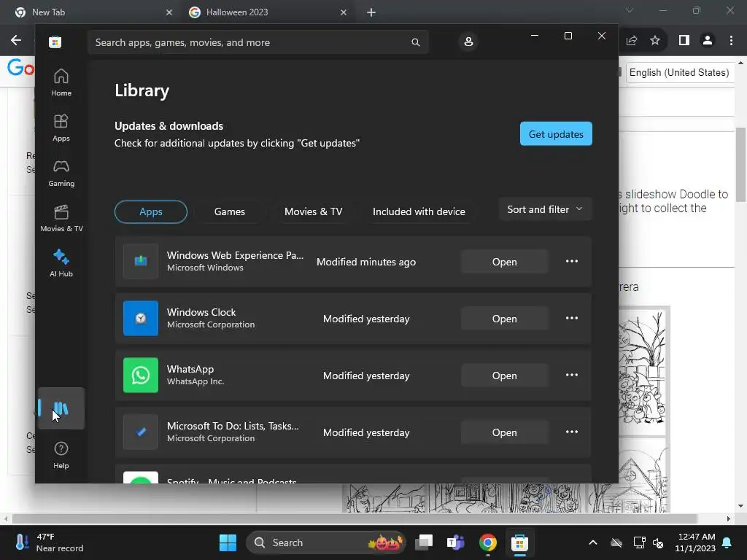Click Chrome vertical scrollbar
The width and height of the screenshot is (747, 560).
coord(740,164)
